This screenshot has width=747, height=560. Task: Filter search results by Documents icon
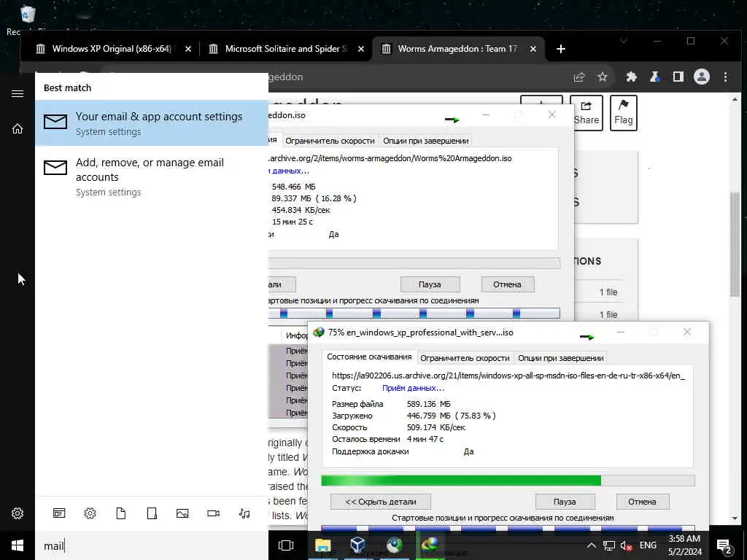pyautogui.click(x=121, y=513)
